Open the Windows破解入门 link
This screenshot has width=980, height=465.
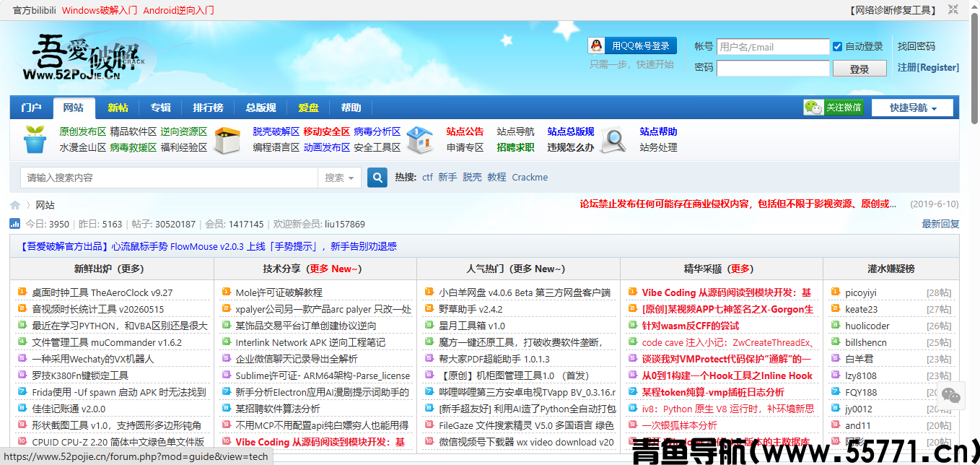coord(100,10)
